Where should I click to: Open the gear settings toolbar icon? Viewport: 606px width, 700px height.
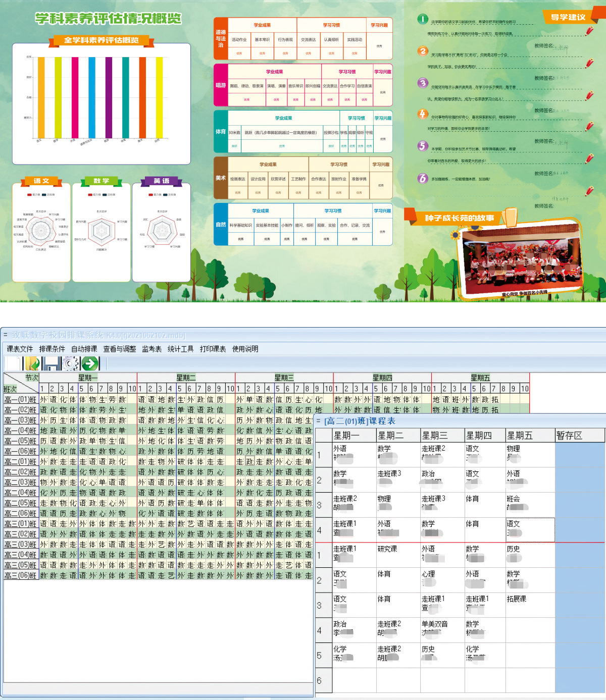(71, 363)
